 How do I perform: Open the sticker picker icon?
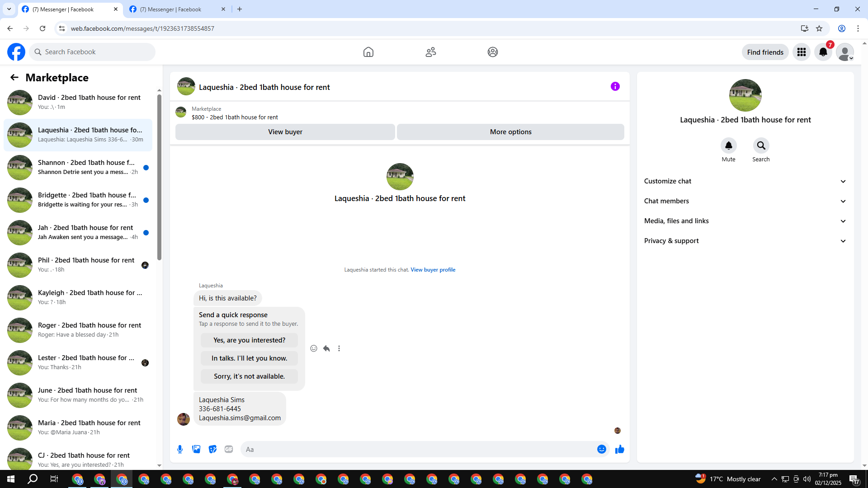(212, 449)
